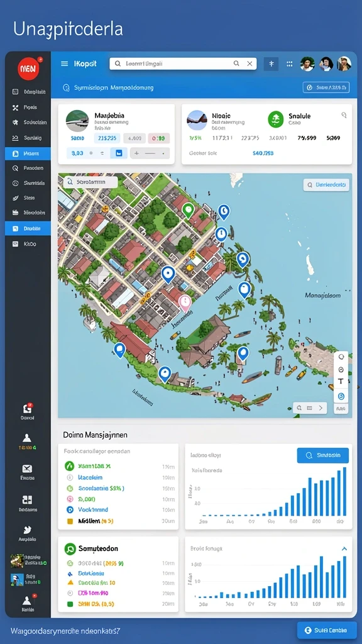The width and height of the screenshot is (362, 644).
Task: Click the search box on the map
Action: coord(90,182)
